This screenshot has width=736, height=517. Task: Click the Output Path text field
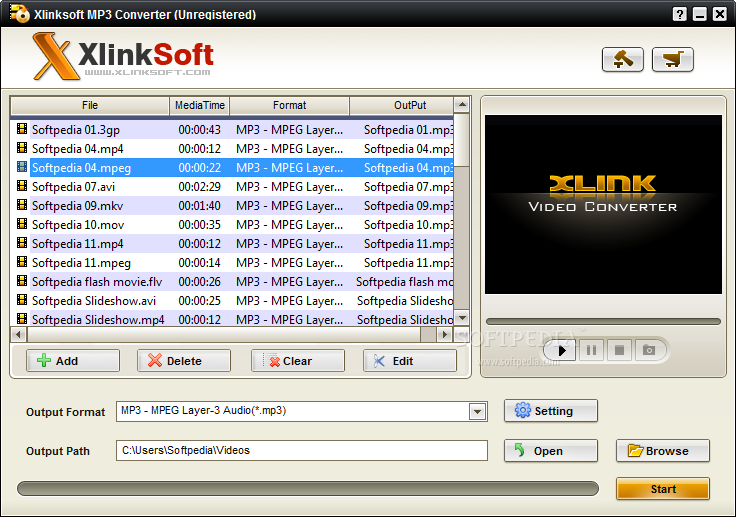pos(302,451)
